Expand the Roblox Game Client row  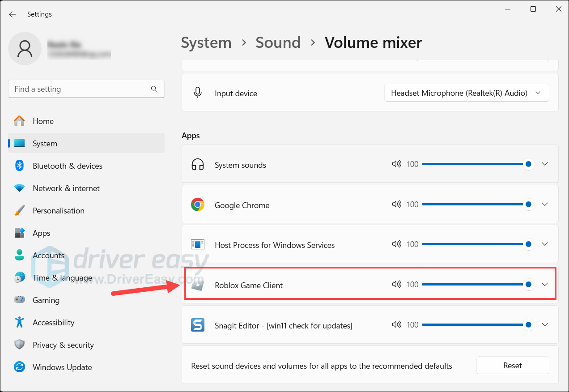coord(545,284)
